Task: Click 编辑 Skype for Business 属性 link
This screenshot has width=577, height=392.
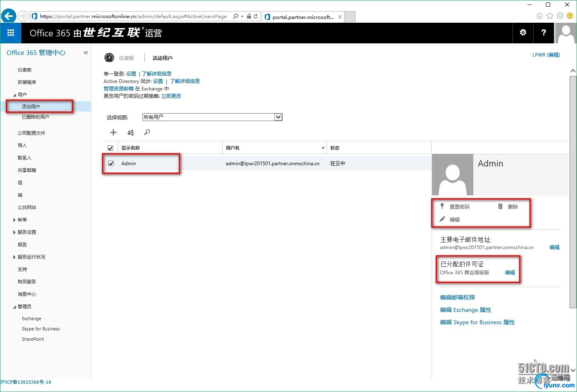Action: 477,322
